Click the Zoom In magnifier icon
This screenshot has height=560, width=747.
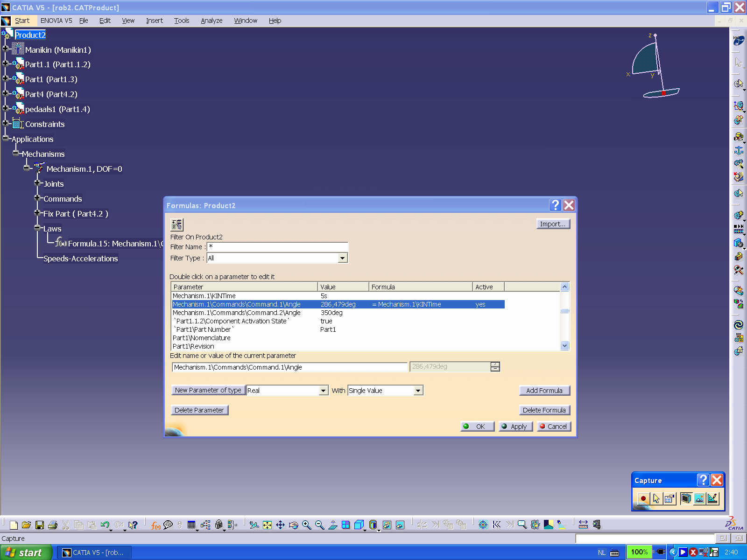[x=306, y=525]
